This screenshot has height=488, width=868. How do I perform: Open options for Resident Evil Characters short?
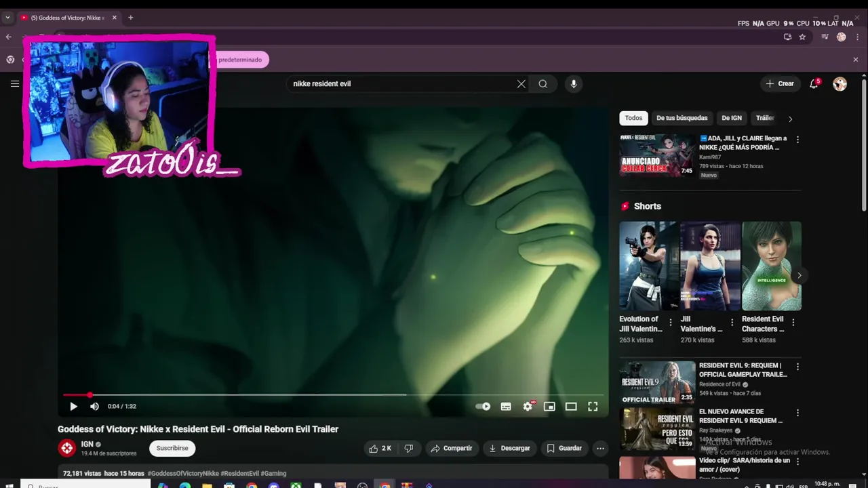pyautogui.click(x=793, y=323)
